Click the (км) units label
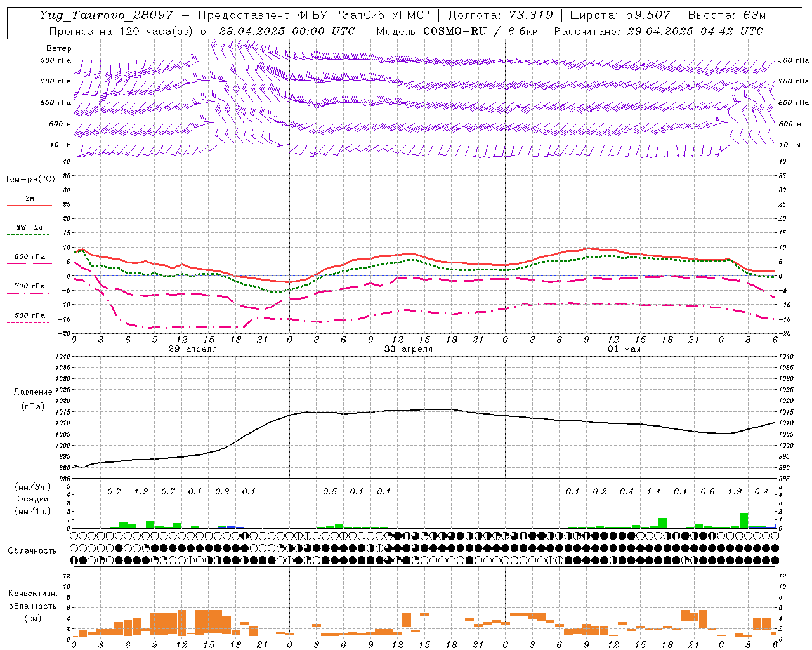812x650 pixels. 32,618
